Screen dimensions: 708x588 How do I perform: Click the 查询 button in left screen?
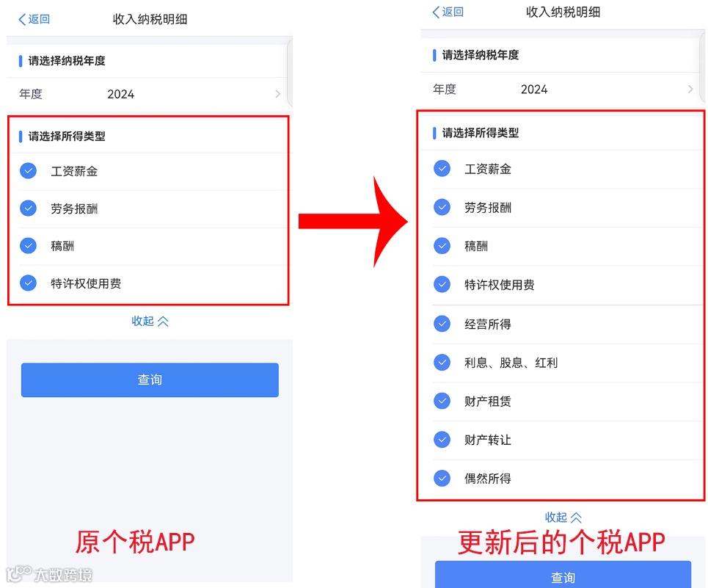click(x=150, y=380)
